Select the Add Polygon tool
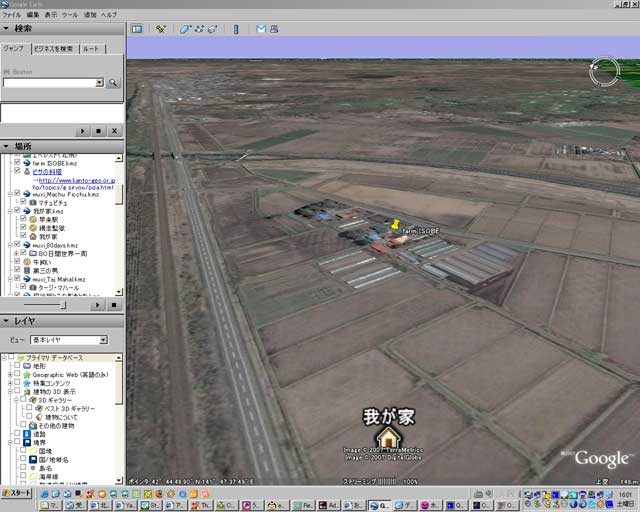 tap(185, 29)
